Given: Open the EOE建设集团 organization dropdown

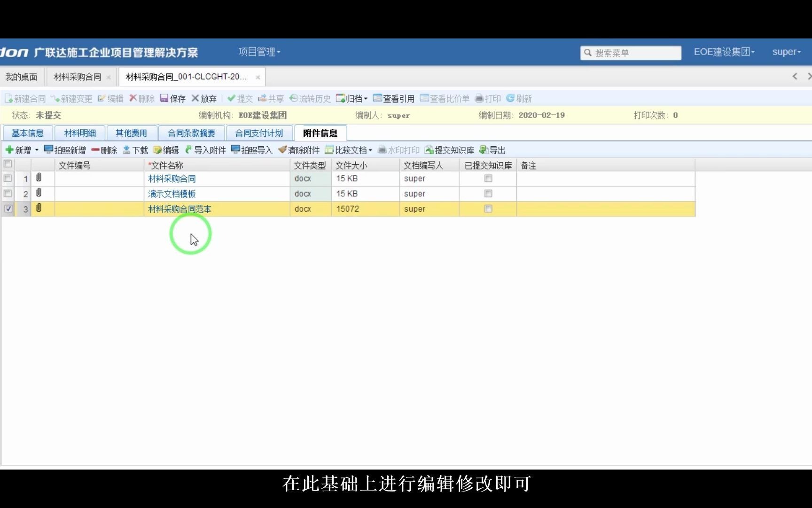Looking at the screenshot, I should tap(724, 52).
